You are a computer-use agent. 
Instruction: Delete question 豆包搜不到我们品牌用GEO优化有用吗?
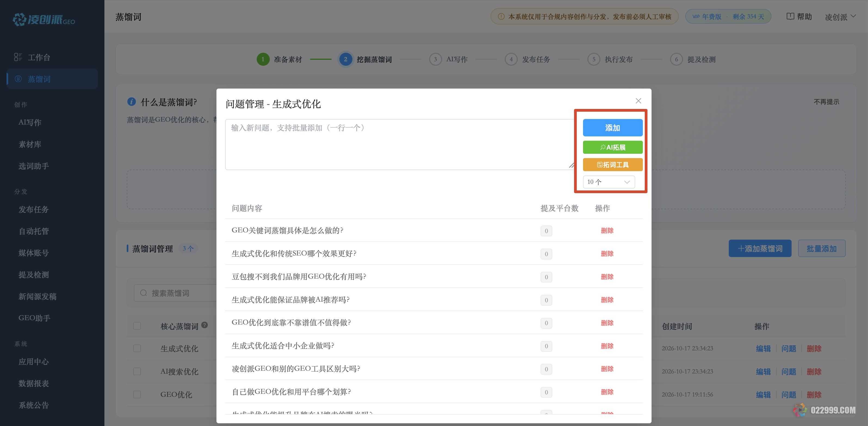(x=607, y=277)
